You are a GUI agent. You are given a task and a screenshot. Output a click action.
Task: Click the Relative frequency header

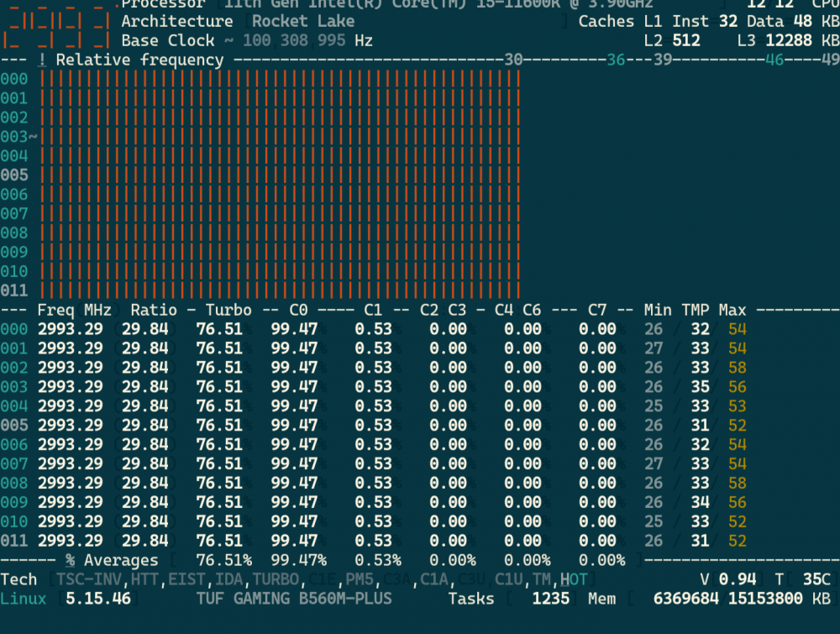(x=139, y=60)
